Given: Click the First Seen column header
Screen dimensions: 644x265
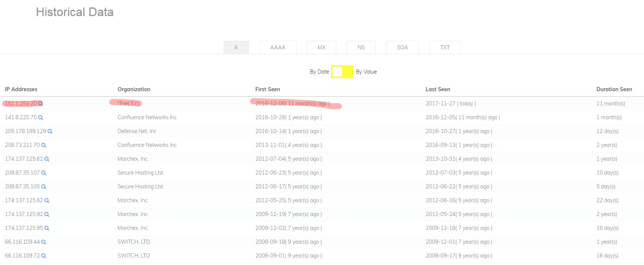Looking at the screenshot, I should pos(268,89).
